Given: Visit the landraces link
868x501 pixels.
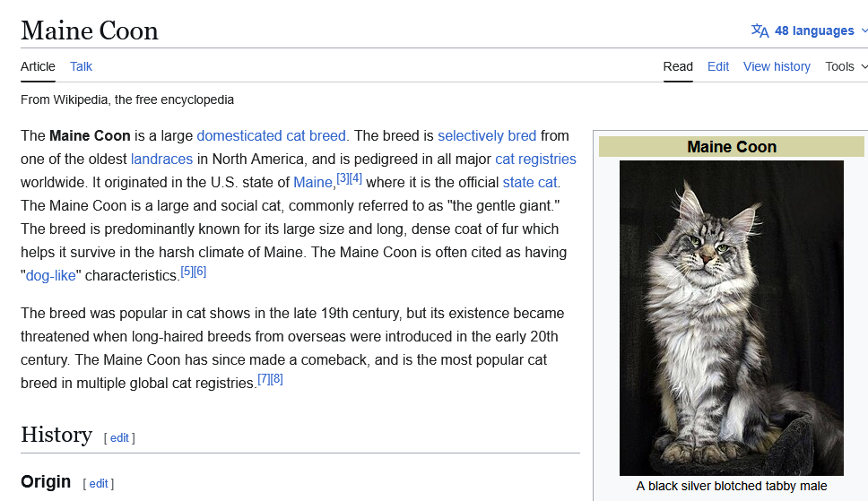Looking at the screenshot, I should coord(161,159).
